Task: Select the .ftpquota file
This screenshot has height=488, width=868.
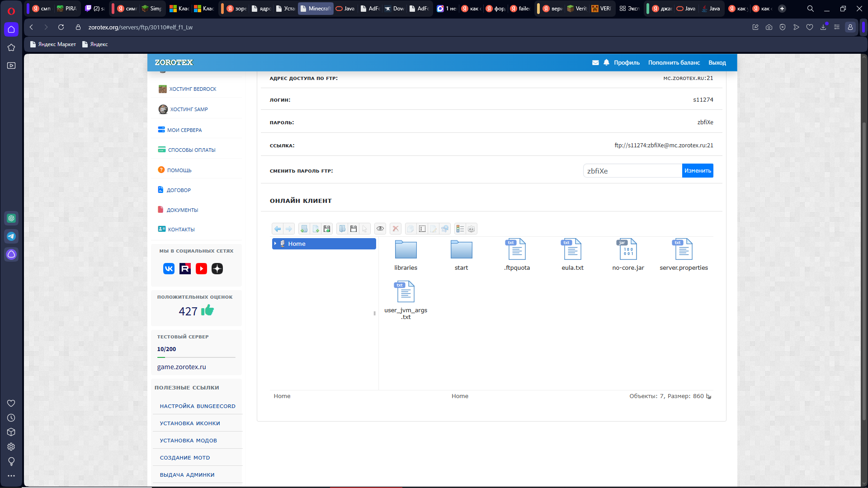Action: 517,255
